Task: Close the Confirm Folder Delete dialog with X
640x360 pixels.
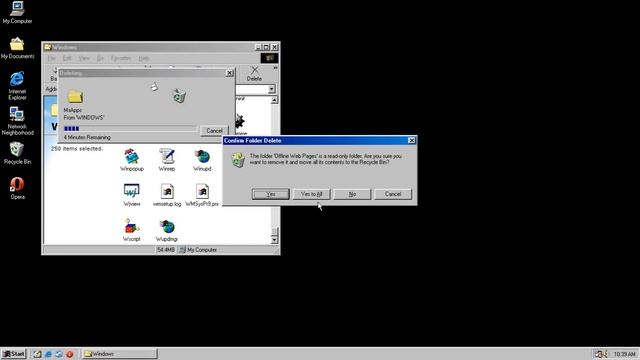Action: tap(412, 140)
